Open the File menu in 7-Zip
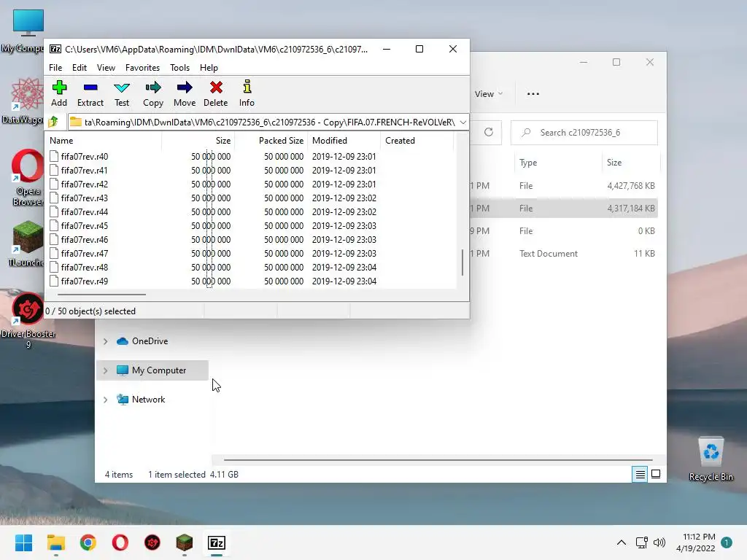The width and height of the screenshot is (747, 560). (55, 68)
